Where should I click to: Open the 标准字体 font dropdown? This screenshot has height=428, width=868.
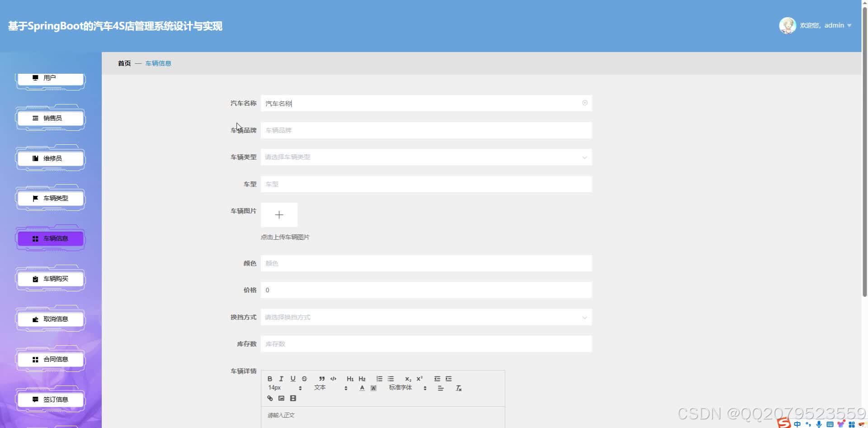point(408,388)
